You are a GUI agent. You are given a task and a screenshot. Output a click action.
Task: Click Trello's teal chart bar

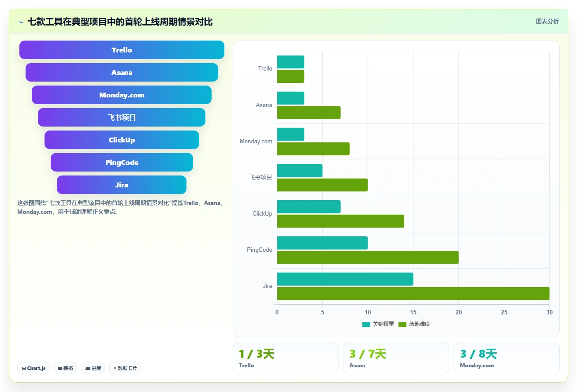click(290, 62)
